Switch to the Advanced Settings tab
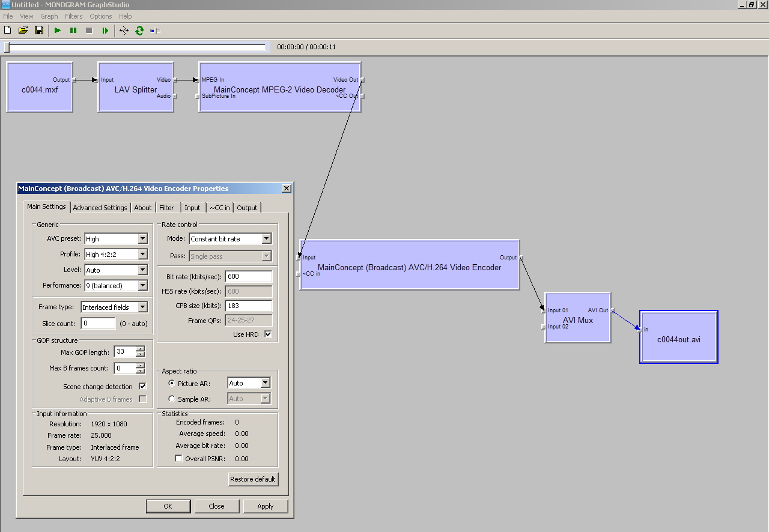769x532 pixels. point(100,208)
